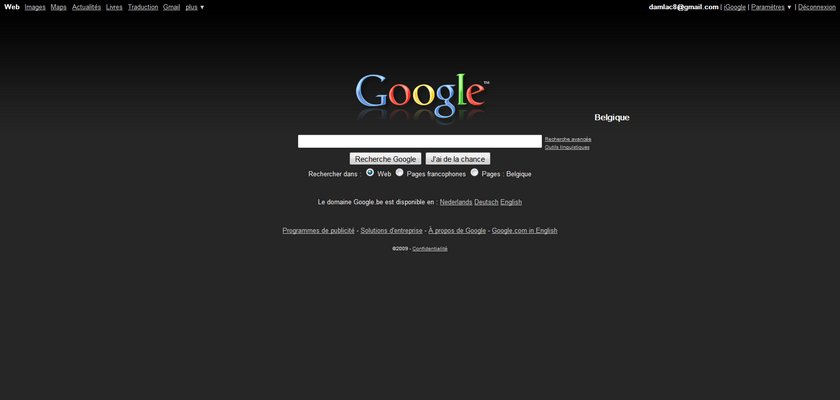Screen dimensions: 840x400
Task: Open the Confidentialité link
Action: [430, 249]
